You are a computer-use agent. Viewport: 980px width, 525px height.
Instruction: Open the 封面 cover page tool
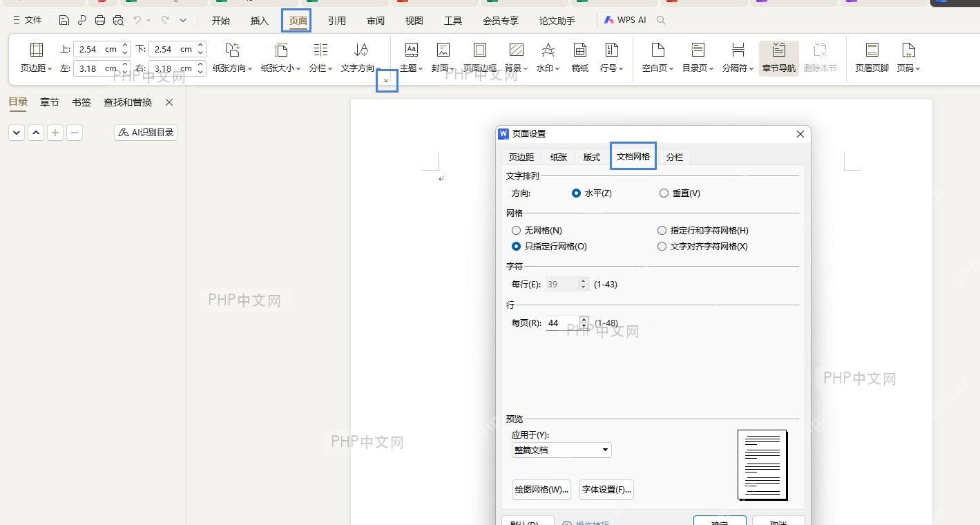coord(443,57)
